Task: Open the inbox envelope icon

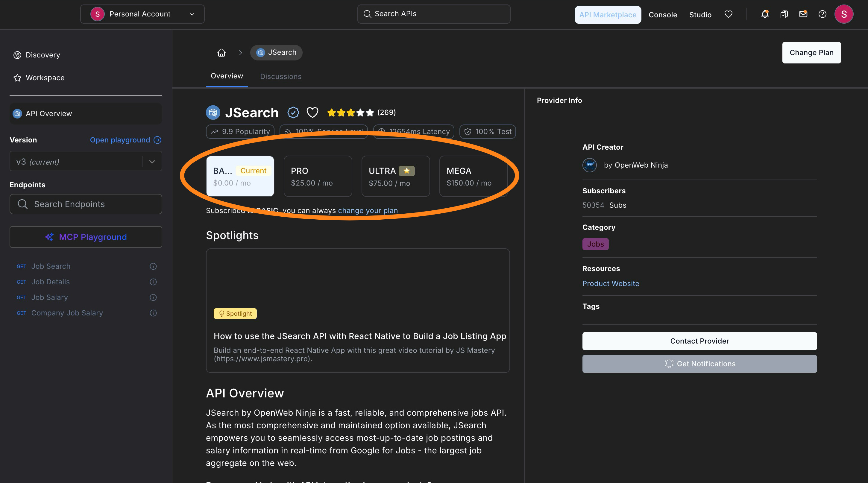Action: click(x=803, y=14)
